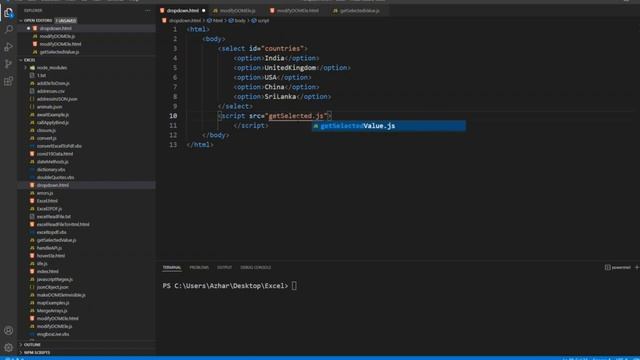Viewport: 640px width, 360px height.
Task: Open the Run and Debug view
Action: [x=8, y=47]
